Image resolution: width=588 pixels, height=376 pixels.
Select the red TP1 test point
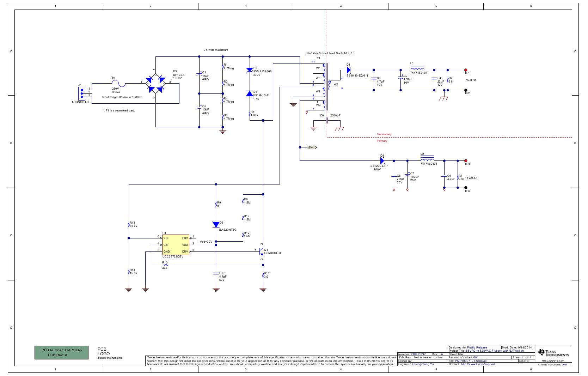[466, 70]
